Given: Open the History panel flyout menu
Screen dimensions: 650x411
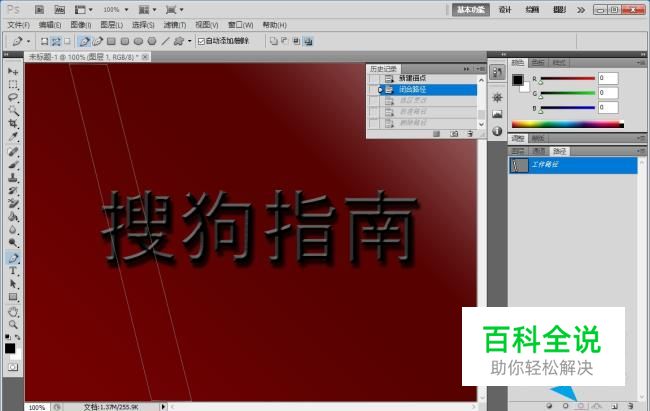Looking at the screenshot, I should pos(480,68).
